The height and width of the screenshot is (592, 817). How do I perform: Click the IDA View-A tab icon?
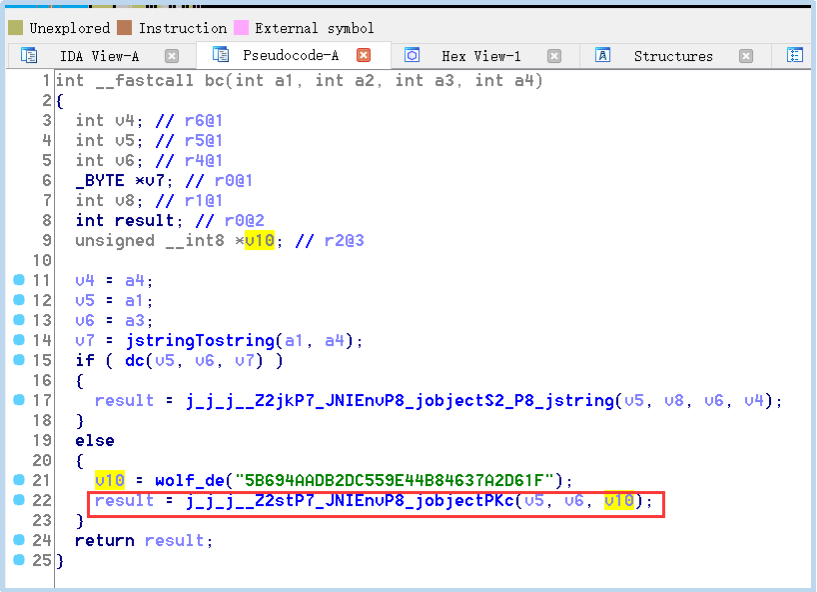(x=29, y=55)
